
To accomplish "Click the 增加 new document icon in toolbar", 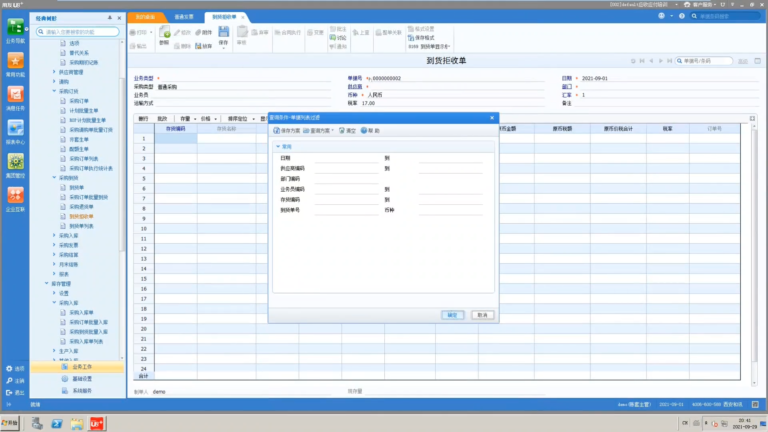I will 165,32.
